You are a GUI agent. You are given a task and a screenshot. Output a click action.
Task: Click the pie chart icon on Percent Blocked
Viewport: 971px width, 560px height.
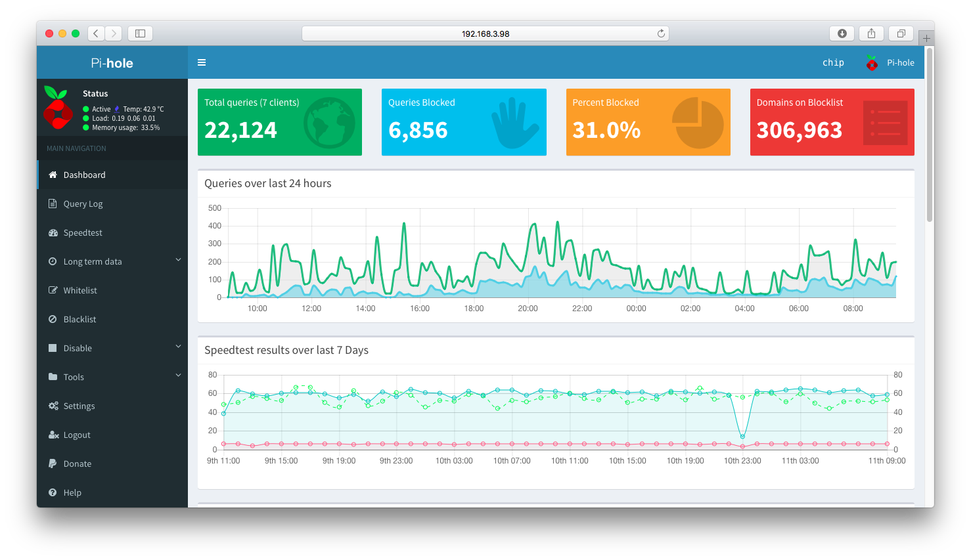pos(698,123)
